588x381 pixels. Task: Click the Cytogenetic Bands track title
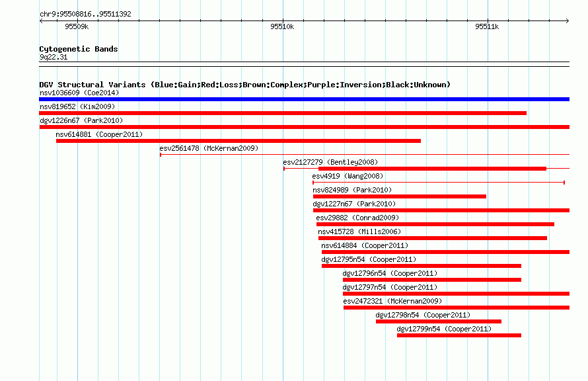pos(79,49)
